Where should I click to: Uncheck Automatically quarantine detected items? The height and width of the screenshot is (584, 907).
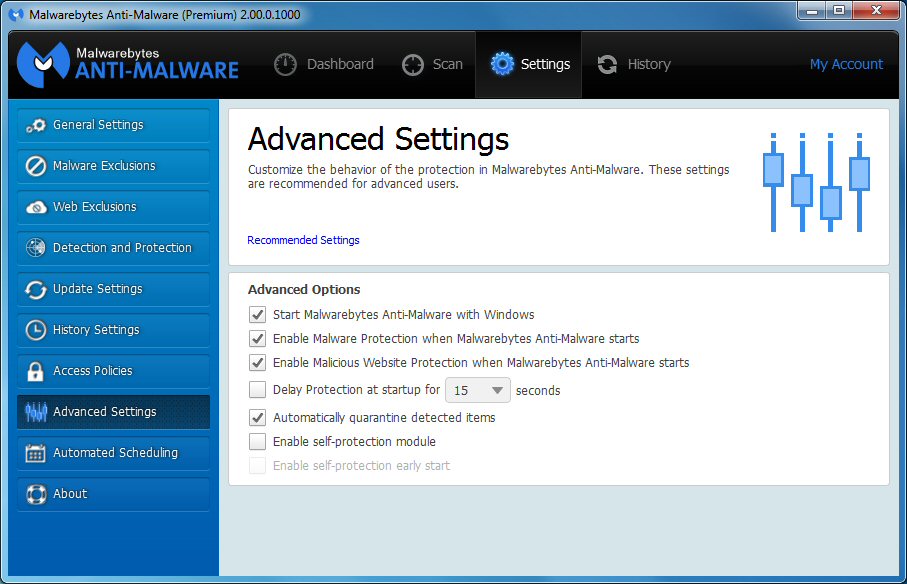pos(257,417)
